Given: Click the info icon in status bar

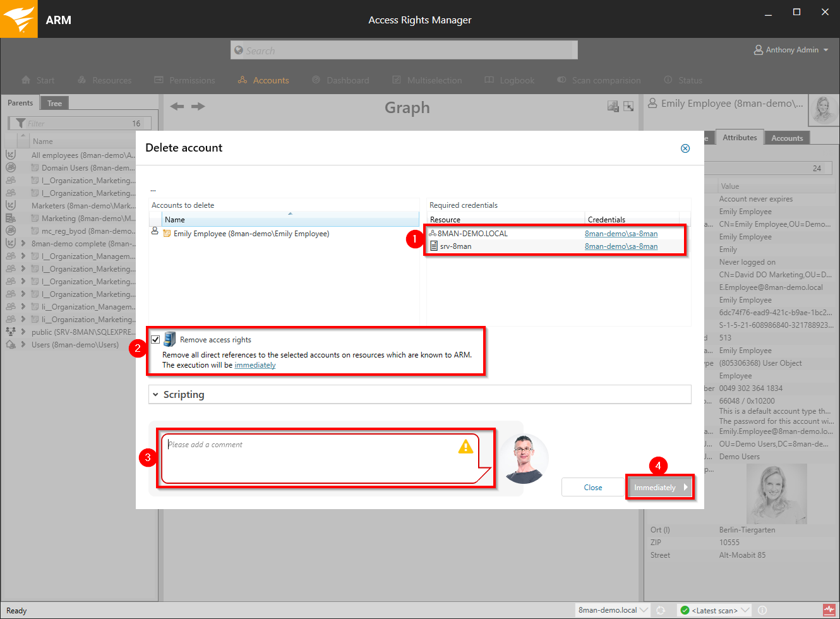Looking at the screenshot, I should [x=762, y=610].
